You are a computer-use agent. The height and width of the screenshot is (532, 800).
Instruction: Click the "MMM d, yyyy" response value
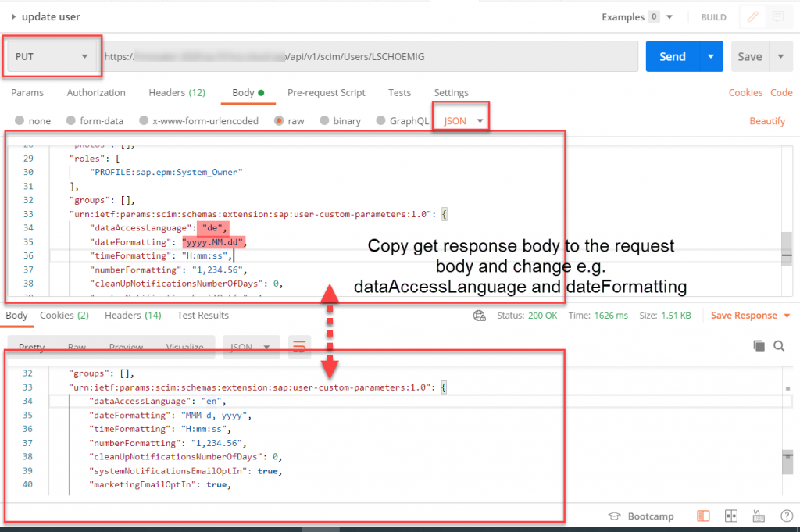point(214,416)
